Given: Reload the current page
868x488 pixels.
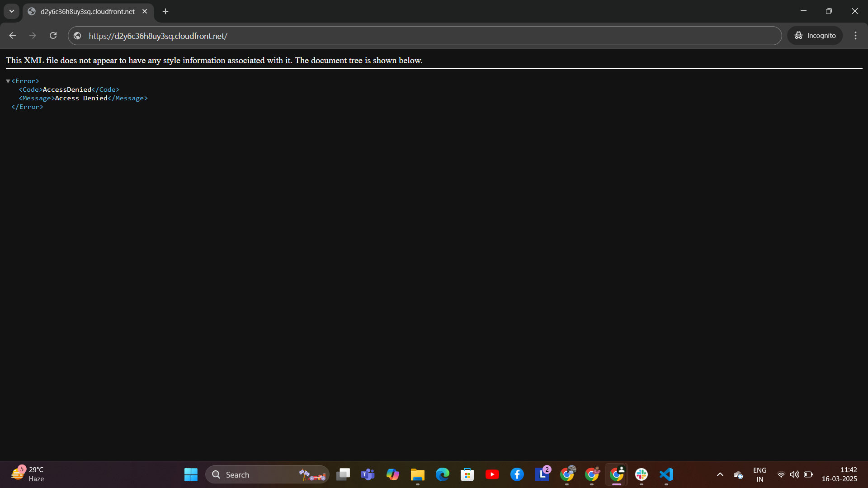Looking at the screenshot, I should tap(53, 36).
